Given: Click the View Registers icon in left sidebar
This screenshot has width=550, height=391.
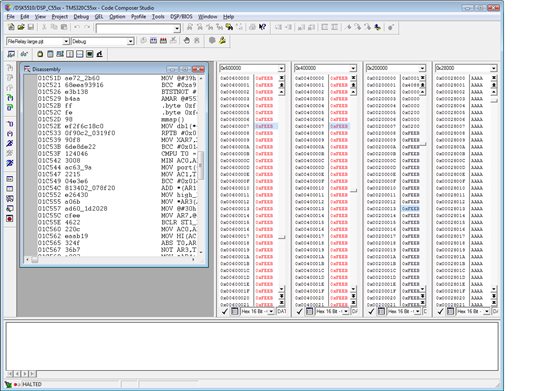Looking at the screenshot, I should (10, 179).
